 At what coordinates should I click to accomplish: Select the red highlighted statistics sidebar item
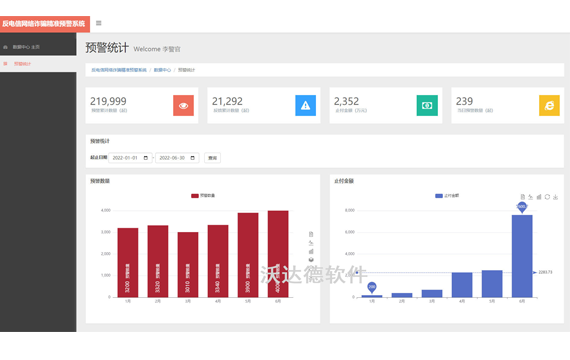click(x=38, y=64)
